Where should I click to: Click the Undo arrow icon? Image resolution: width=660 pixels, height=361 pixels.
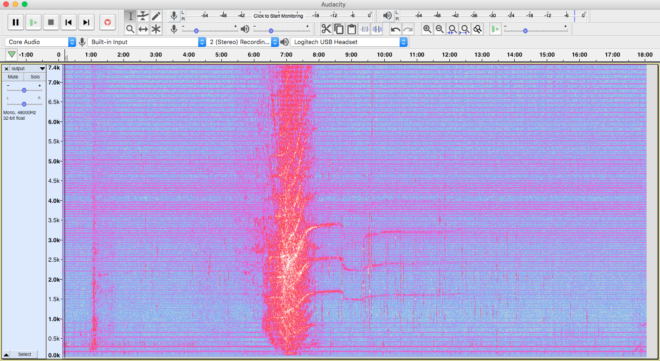click(x=395, y=29)
